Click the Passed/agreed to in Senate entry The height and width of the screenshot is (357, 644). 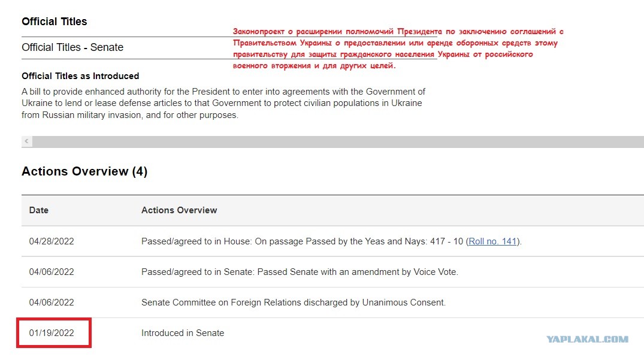click(x=300, y=272)
